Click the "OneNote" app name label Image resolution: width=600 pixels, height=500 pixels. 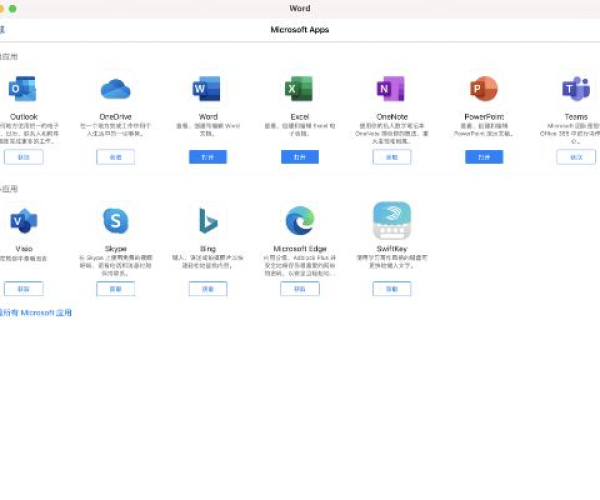coord(392,117)
